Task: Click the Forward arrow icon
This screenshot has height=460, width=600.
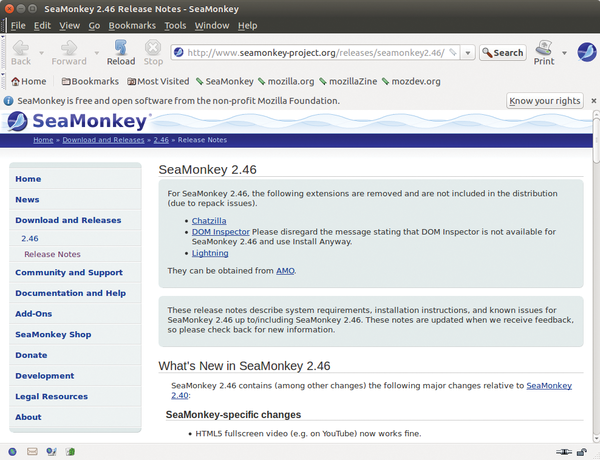Action: coord(69,48)
